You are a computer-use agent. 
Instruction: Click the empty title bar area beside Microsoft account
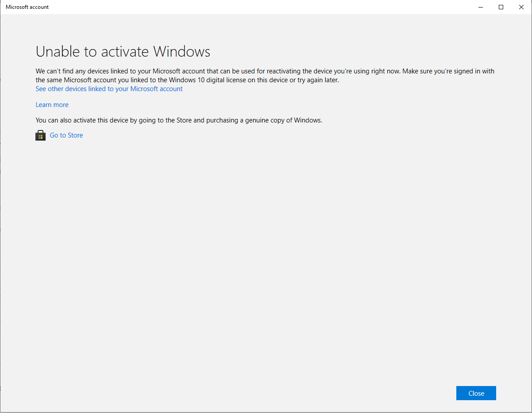pos(257,7)
